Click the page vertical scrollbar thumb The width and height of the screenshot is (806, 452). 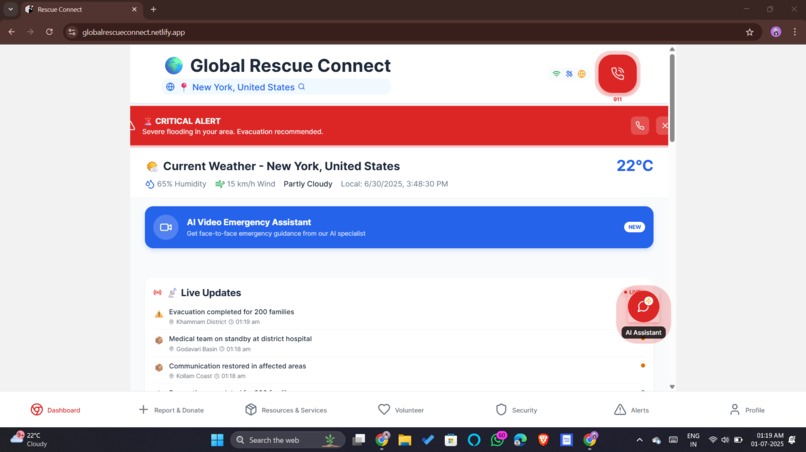click(x=672, y=98)
